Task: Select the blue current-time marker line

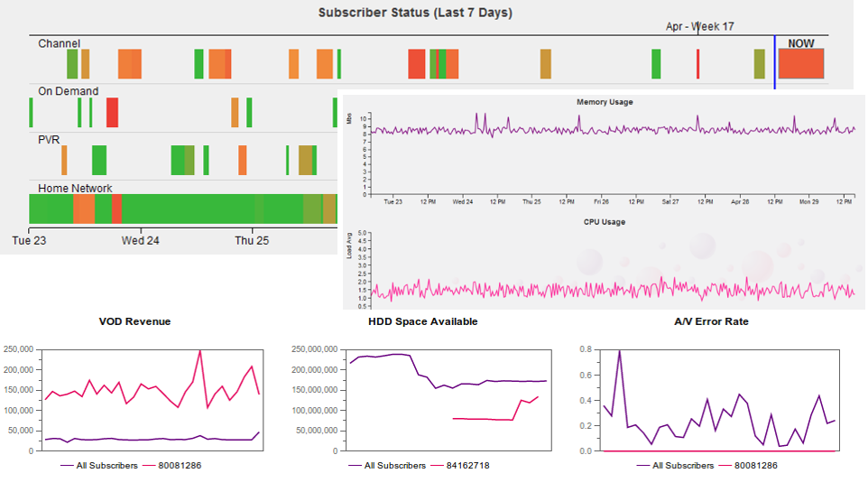Action: [774, 62]
